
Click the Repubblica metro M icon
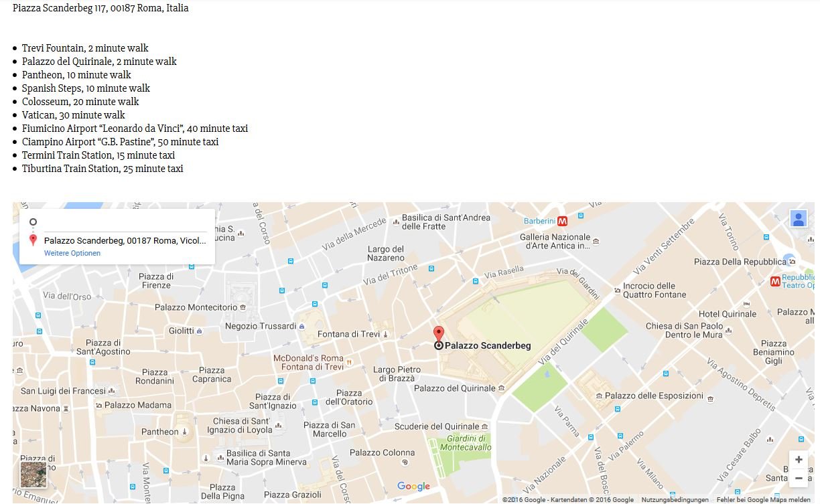775,281
